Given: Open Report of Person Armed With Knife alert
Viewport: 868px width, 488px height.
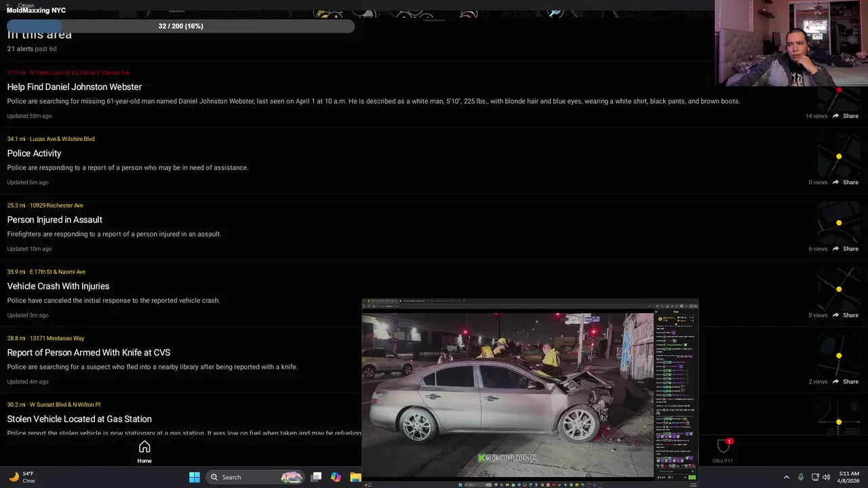Looking at the screenshot, I should point(89,352).
